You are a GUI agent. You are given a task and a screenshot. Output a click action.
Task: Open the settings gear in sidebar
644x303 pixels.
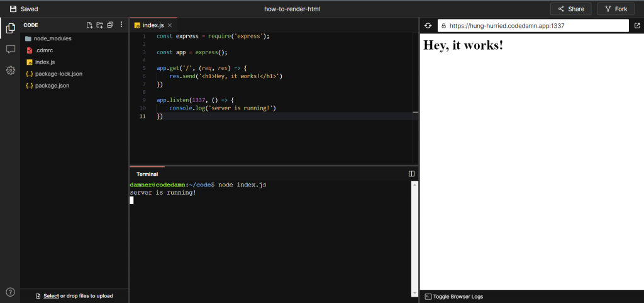[11, 71]
